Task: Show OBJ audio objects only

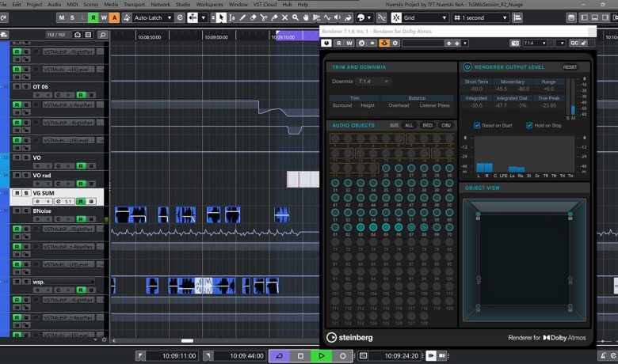Action: click(446, 126)
